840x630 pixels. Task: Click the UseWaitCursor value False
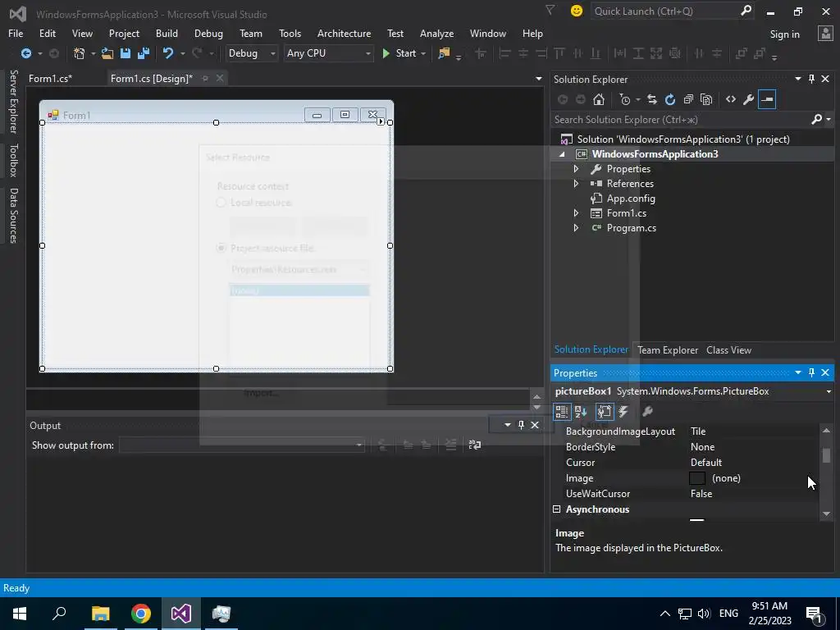[x=701, y=493]
